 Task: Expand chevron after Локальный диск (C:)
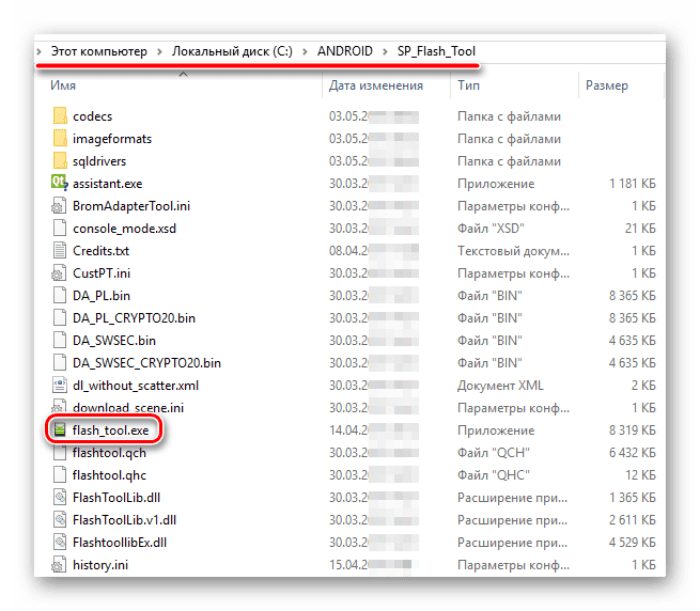(x=305, y=52)
